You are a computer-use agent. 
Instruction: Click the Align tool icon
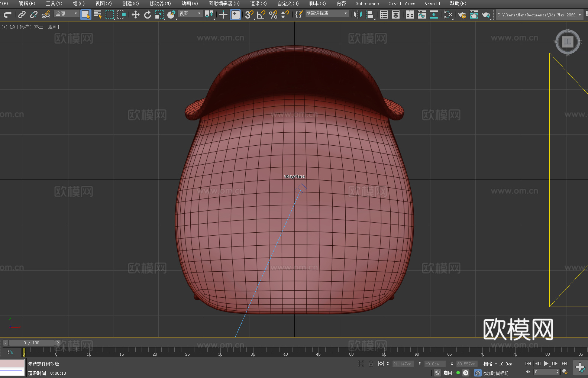coord(370,14)
